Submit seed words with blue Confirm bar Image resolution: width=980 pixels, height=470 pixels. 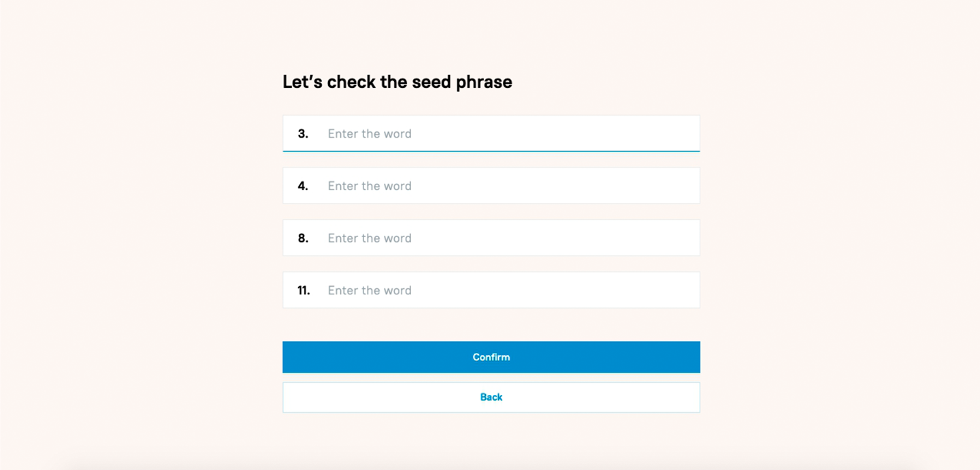coord(491,357)
